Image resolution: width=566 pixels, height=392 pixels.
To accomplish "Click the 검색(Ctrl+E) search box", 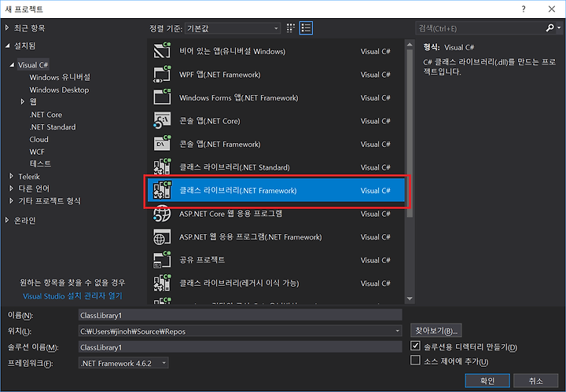I will 480,28.
